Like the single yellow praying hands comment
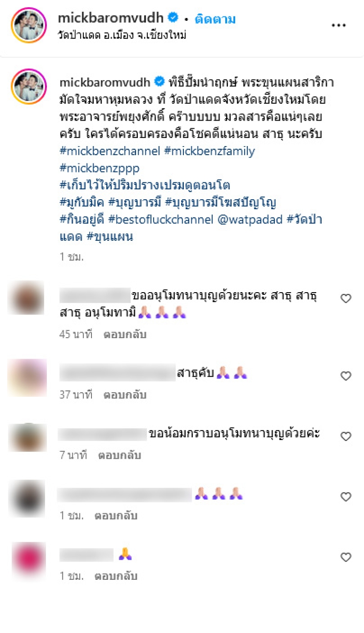 346,557
